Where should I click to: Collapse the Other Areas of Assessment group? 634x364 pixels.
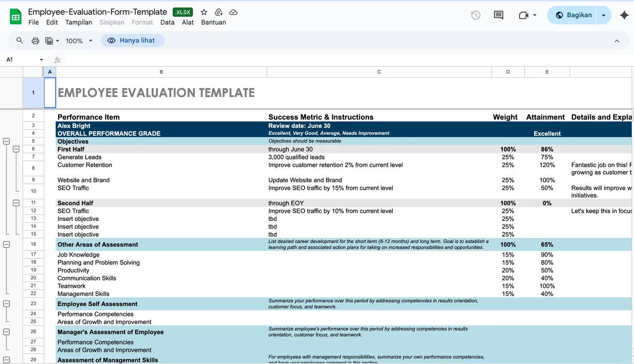[6, 244]
